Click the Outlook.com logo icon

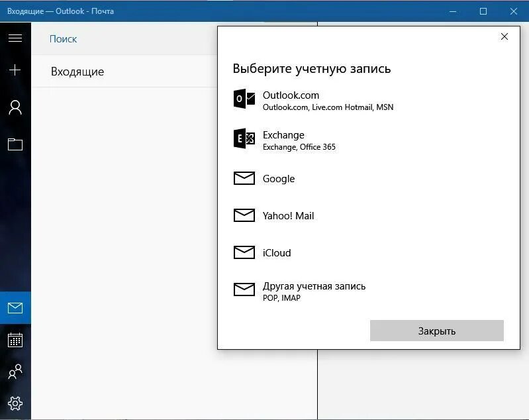(244, 99)
